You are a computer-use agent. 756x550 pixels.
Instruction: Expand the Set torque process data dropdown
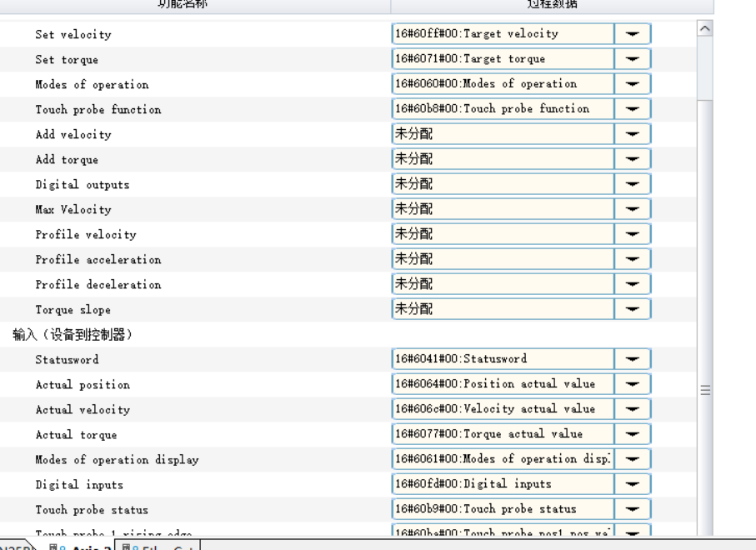(x=633, y=59)
